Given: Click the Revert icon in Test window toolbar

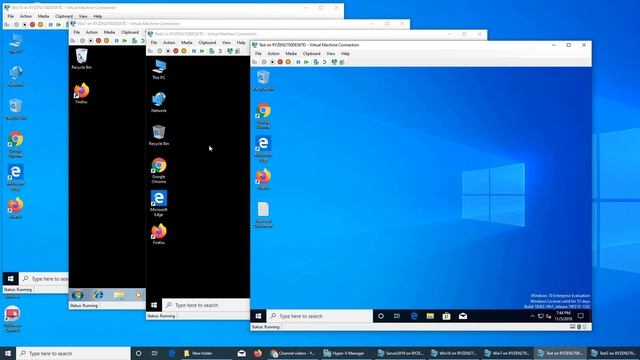Looking at the screenshot, I should click(x=324, y=62).
